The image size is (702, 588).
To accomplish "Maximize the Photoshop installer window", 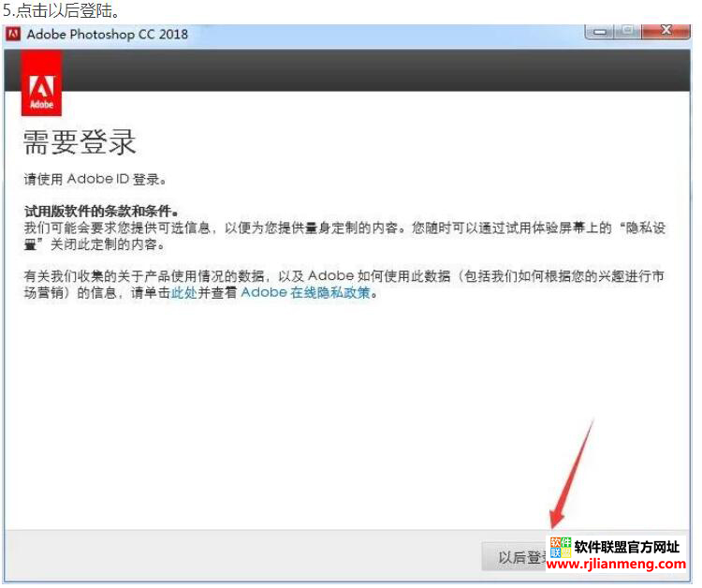I will click(x=630, y=32).
